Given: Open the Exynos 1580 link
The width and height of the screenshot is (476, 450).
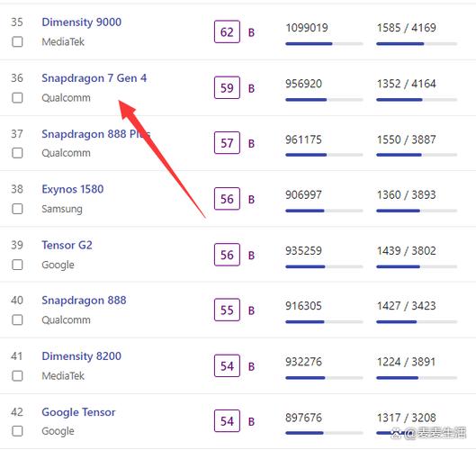Looking at the screenshot, I should click(73, 189).
